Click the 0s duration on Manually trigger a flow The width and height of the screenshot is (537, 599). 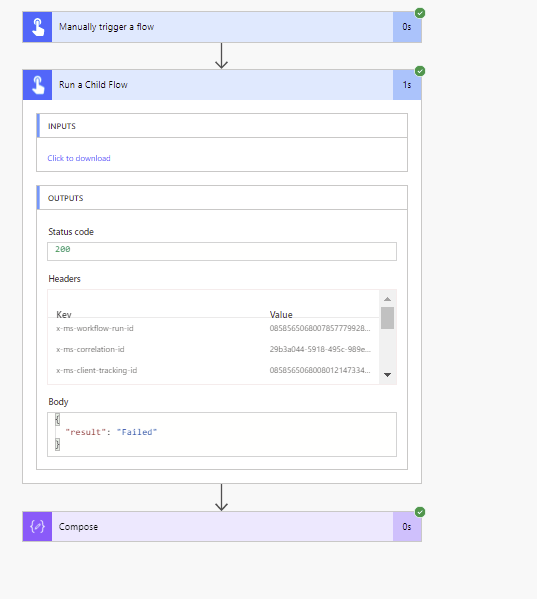click(x=407, y=27)
